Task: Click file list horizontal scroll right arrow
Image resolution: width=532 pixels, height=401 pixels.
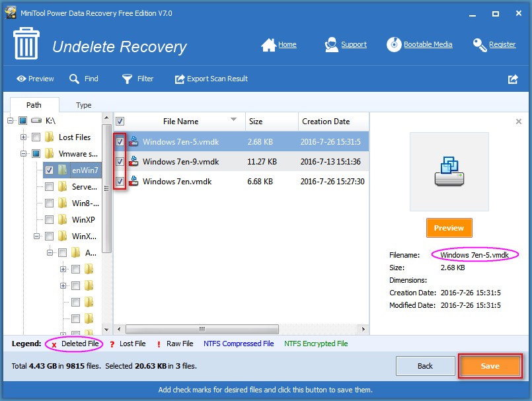Action: [x=363, y=329]
